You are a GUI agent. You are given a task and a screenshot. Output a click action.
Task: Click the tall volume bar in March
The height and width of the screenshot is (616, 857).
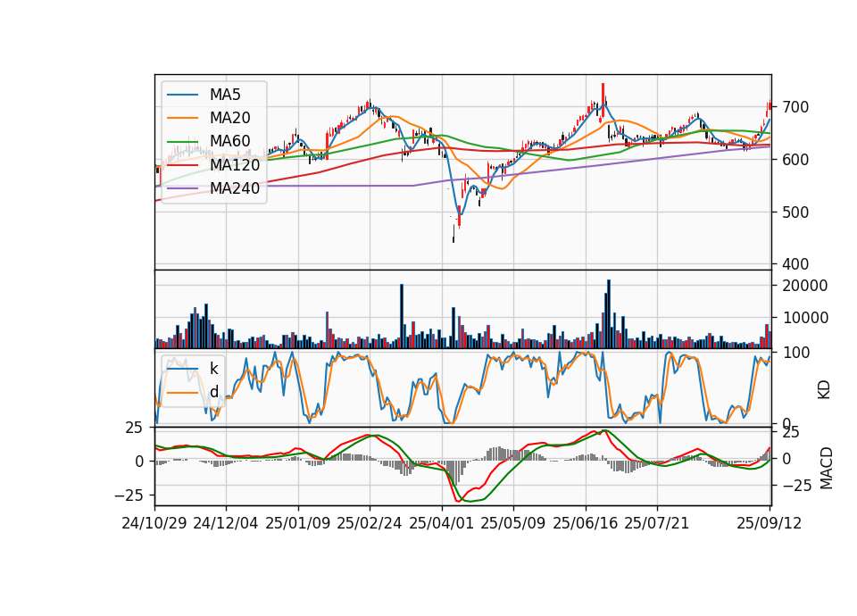tap(402, 316)
